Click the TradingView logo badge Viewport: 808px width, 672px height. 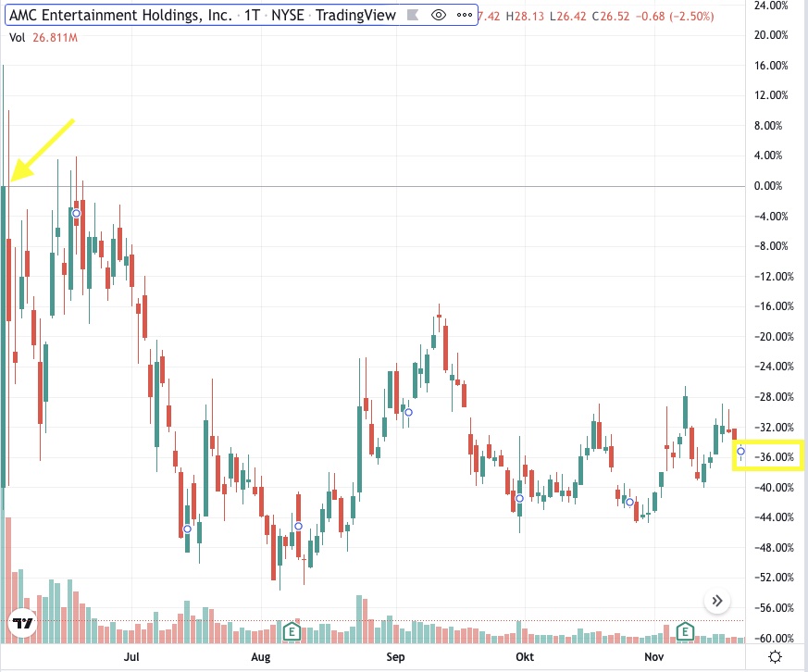22,624
